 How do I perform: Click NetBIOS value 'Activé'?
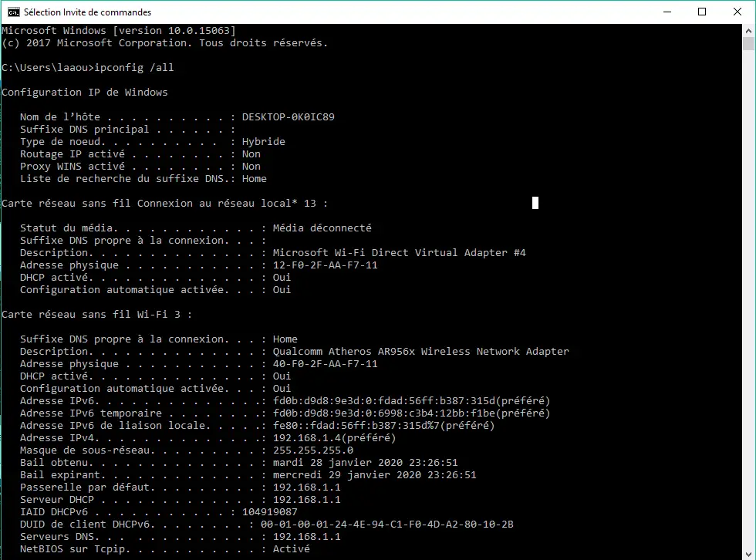292,549
